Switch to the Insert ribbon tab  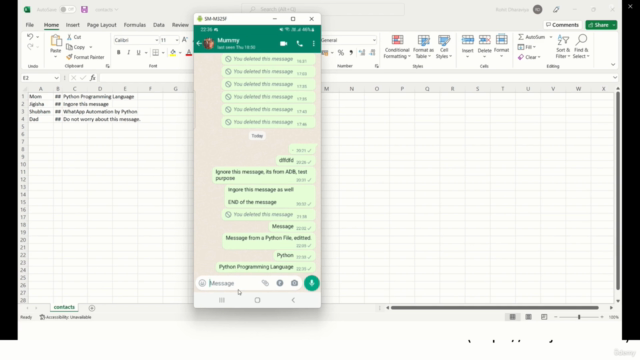coord(73,25)
